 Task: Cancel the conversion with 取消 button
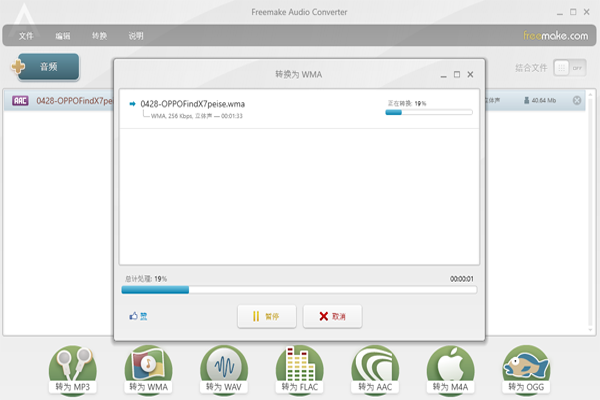333,316
